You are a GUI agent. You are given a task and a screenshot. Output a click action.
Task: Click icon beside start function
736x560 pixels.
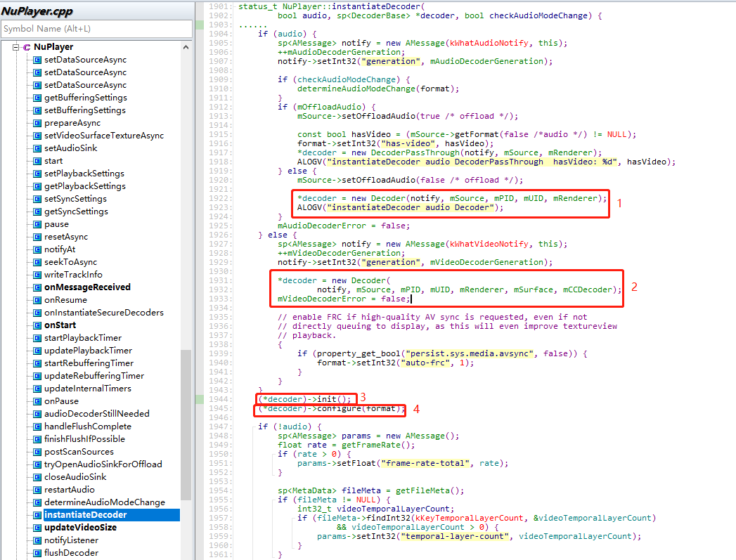37,161
